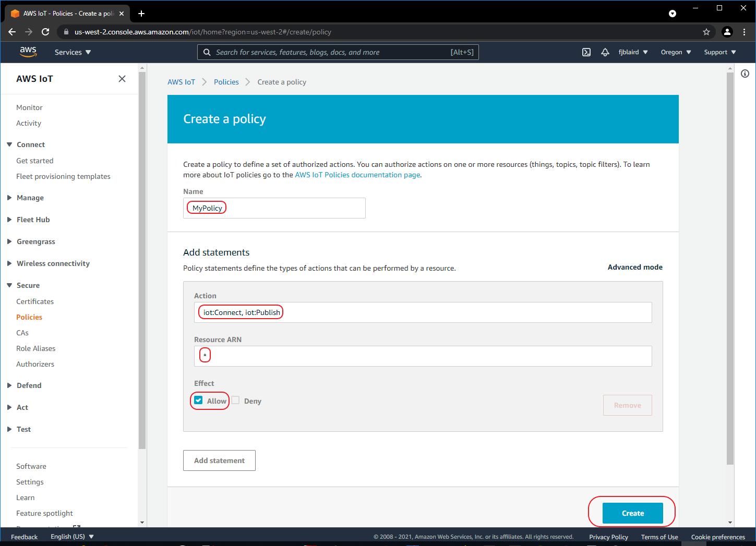This screenshot has width=756, height=546.
Task: Open the Oregon region dropdown
Action: pos(676,52)
